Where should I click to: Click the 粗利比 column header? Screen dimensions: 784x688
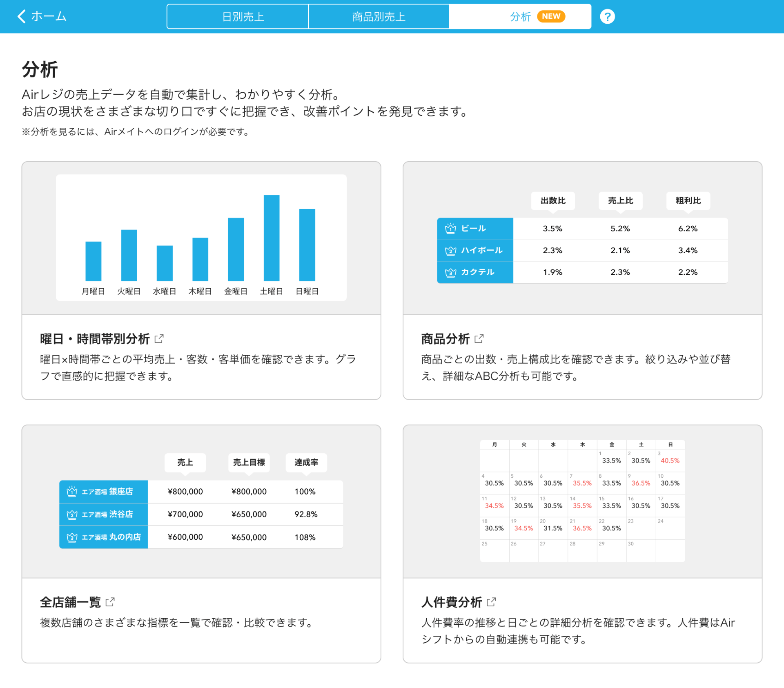click(x=688, y=201)
